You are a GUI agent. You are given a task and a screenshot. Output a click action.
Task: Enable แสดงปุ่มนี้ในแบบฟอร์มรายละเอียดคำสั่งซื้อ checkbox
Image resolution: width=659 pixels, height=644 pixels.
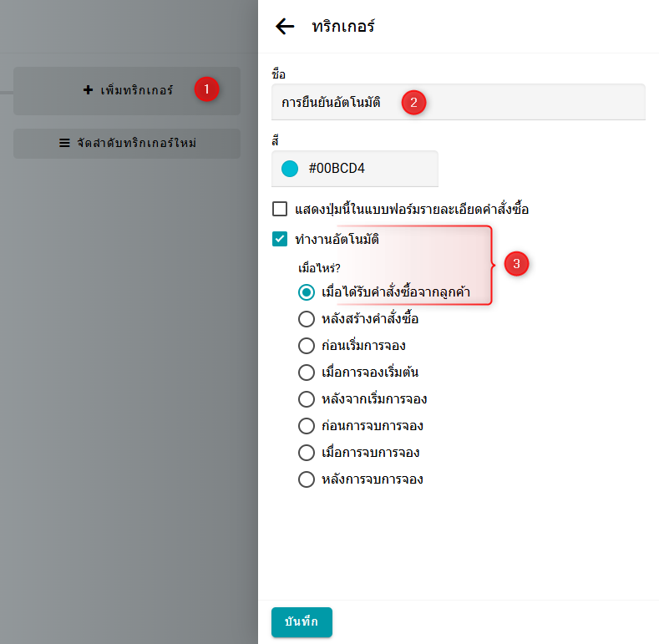click(280, 209)
